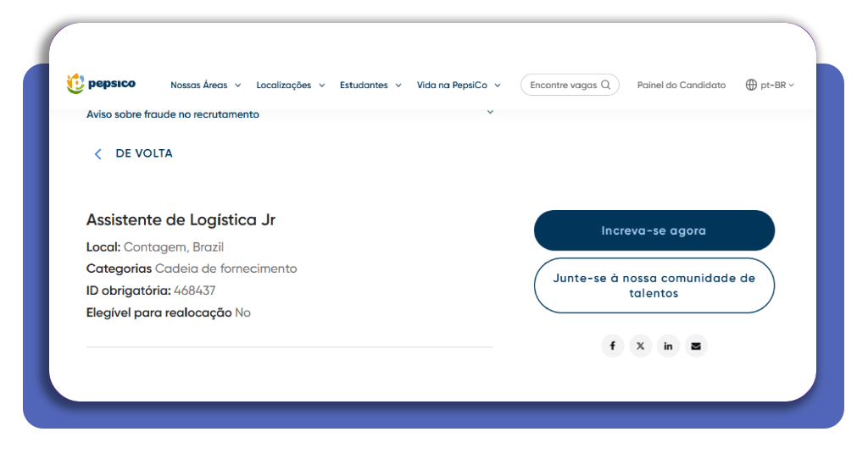Click the PepsiCo logo
The width and height of the screenshot is (868, 454).
coord(101,84)
